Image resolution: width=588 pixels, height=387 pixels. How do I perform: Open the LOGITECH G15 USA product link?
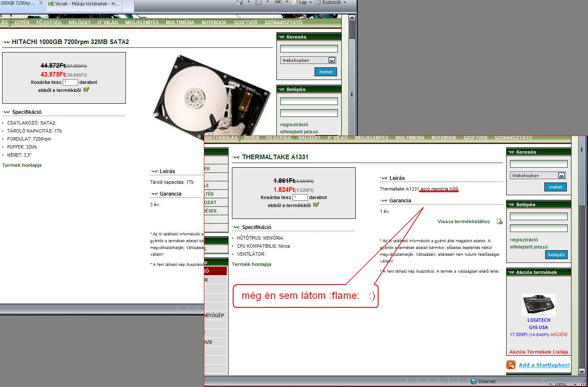pos(539,324)
